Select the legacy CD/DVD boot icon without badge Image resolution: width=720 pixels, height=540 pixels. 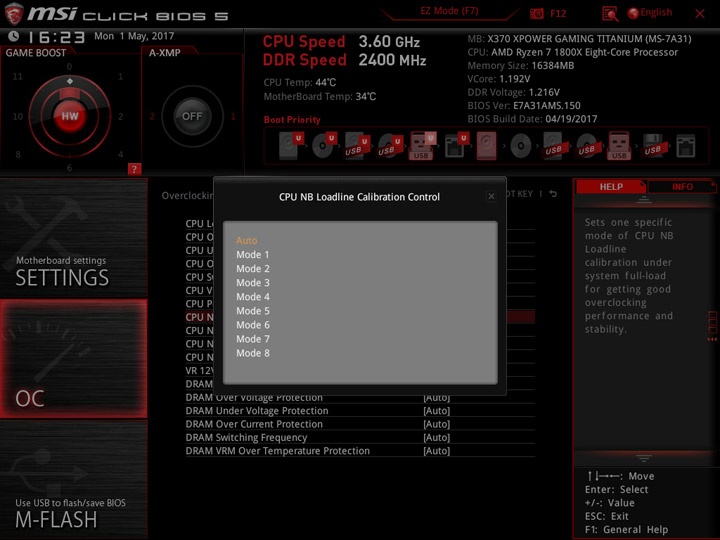coord(520,146)
